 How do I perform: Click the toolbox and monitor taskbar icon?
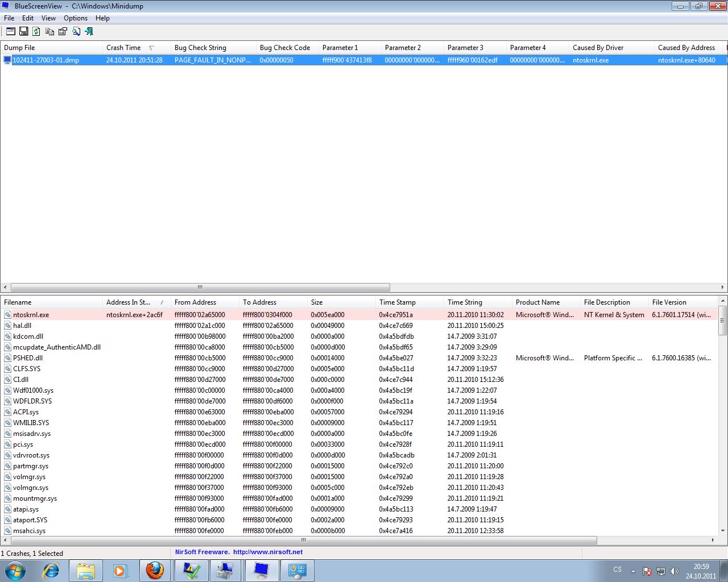click(226, 571)
